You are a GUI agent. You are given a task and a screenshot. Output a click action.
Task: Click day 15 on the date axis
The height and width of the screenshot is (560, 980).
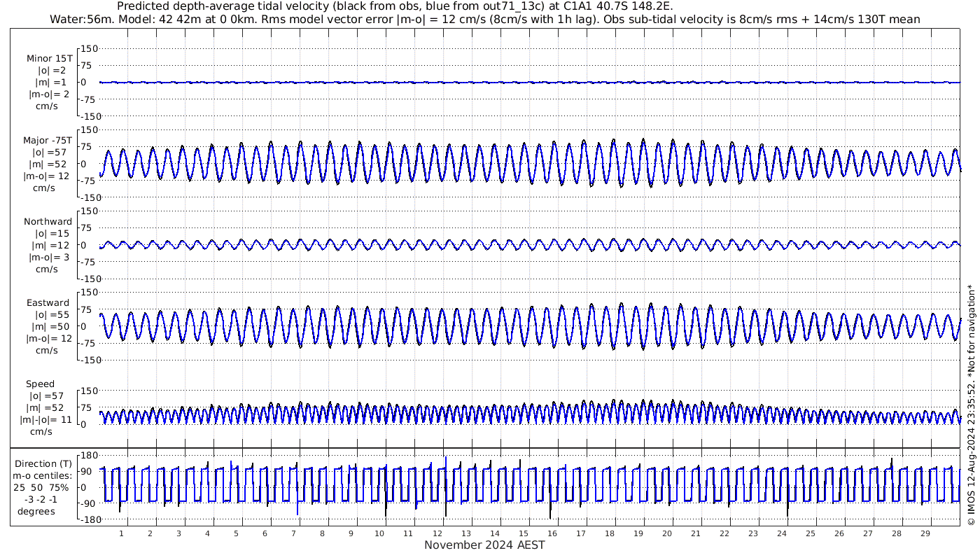click(x=523, y=533)
